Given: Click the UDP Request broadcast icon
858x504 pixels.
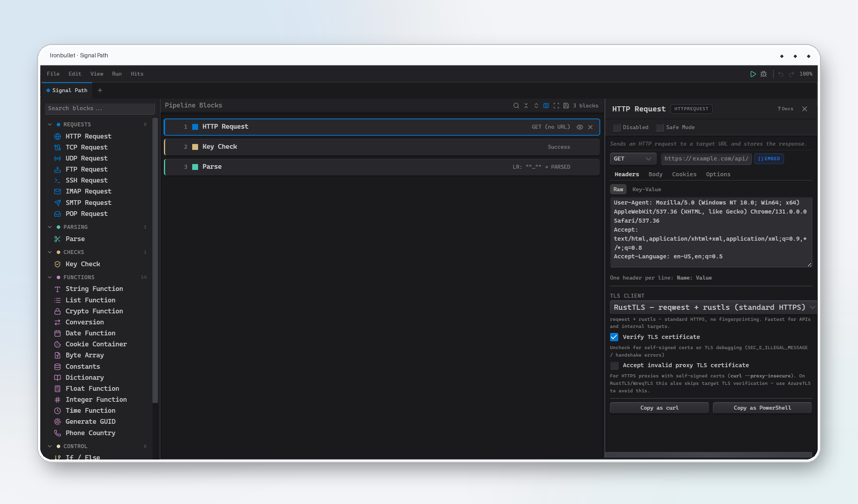Looking at the screenshot, I should (x=57, y=159).
